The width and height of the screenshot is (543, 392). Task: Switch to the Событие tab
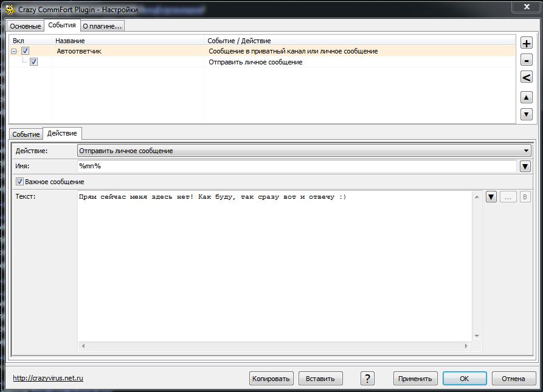pos(26,134)
